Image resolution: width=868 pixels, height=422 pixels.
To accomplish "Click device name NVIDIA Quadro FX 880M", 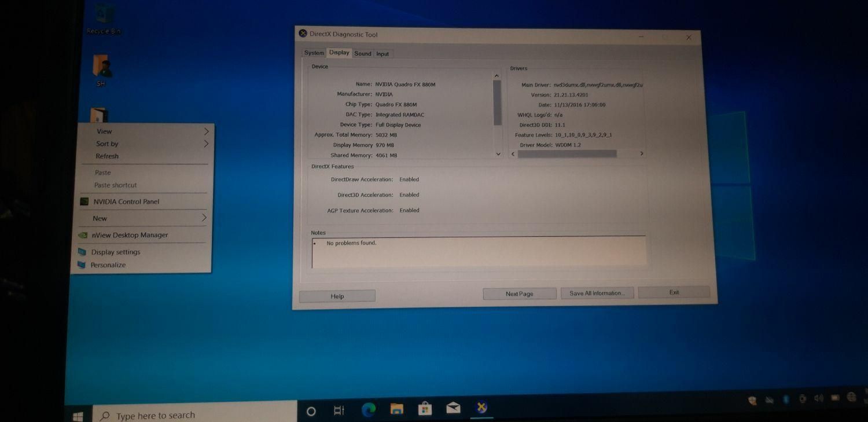I will (x=405, y=85).
